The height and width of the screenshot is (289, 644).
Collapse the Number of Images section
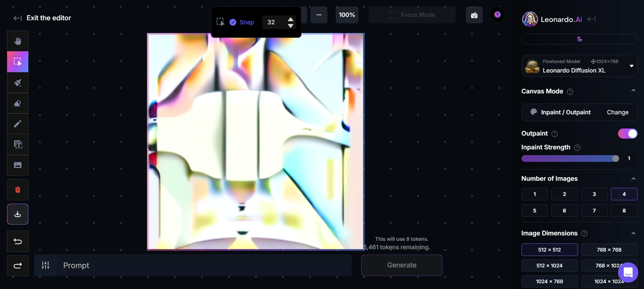pyautogui.click(x=633, y=178)
